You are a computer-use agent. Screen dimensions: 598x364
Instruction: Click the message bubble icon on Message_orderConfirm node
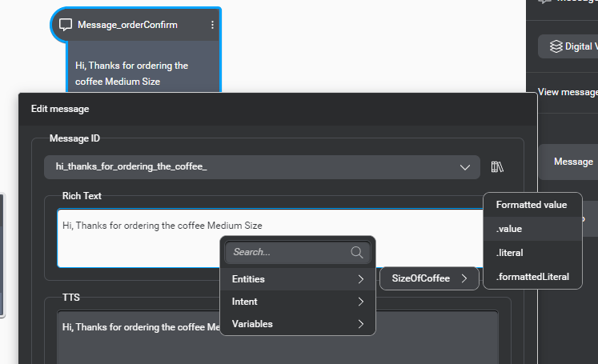66,25
